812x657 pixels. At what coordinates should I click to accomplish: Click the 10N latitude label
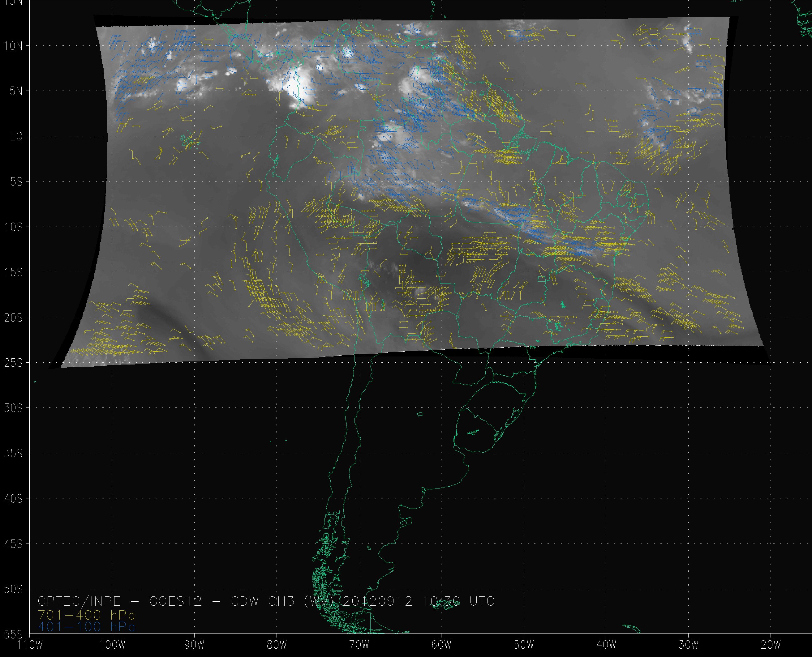pyautogui.click(x=13, y=46)
